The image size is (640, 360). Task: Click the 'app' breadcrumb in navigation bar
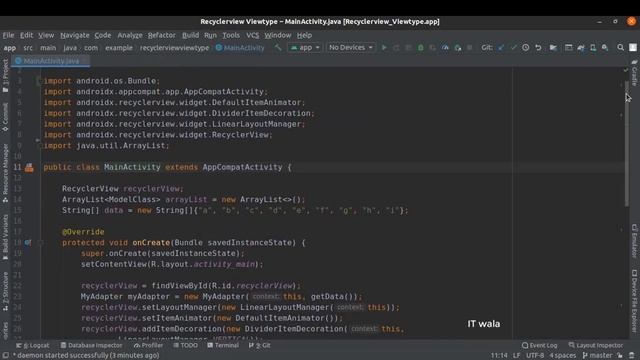10,48
